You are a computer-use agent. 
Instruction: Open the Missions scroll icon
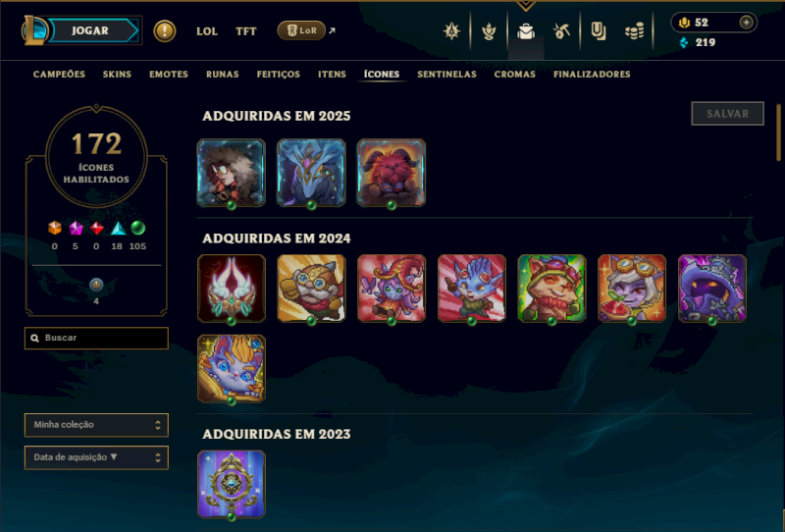coord(599,31)
